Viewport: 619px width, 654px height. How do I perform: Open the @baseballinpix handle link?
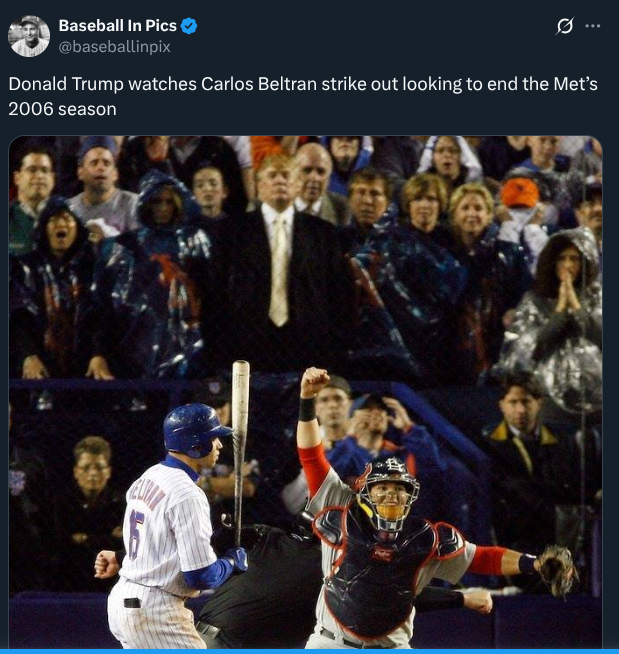click(115, 47)
